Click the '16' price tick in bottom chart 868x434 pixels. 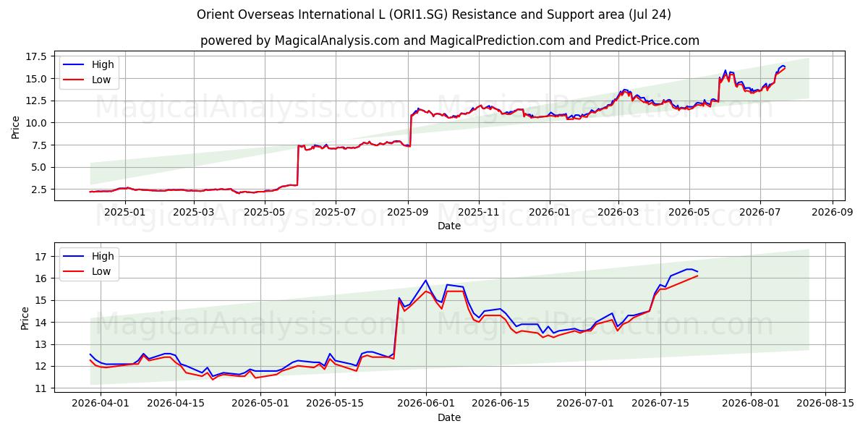40,278
